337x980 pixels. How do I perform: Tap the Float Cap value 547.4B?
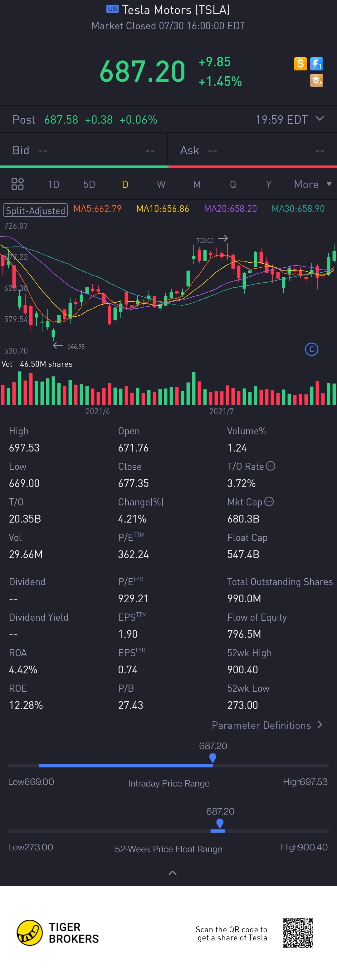[243, 554]
